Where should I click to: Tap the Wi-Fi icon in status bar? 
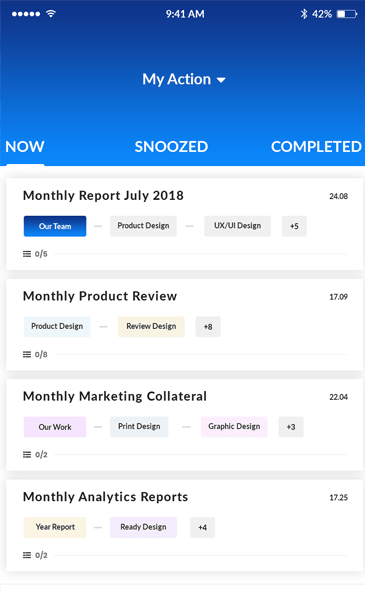(51, 14)
